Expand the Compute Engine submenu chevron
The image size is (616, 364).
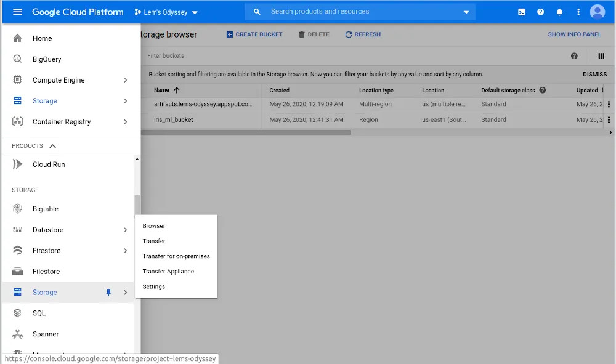pyautogui.click(x=125, y=79)
